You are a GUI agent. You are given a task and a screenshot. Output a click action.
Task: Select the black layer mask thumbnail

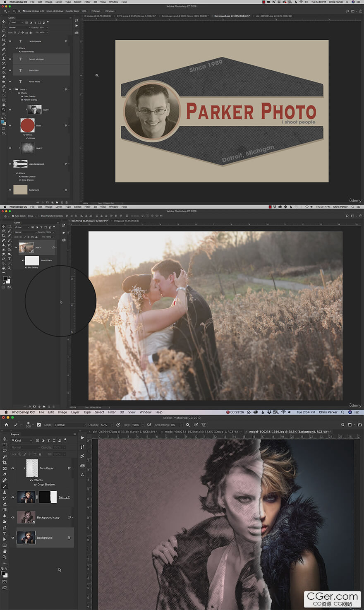[47, 497]
